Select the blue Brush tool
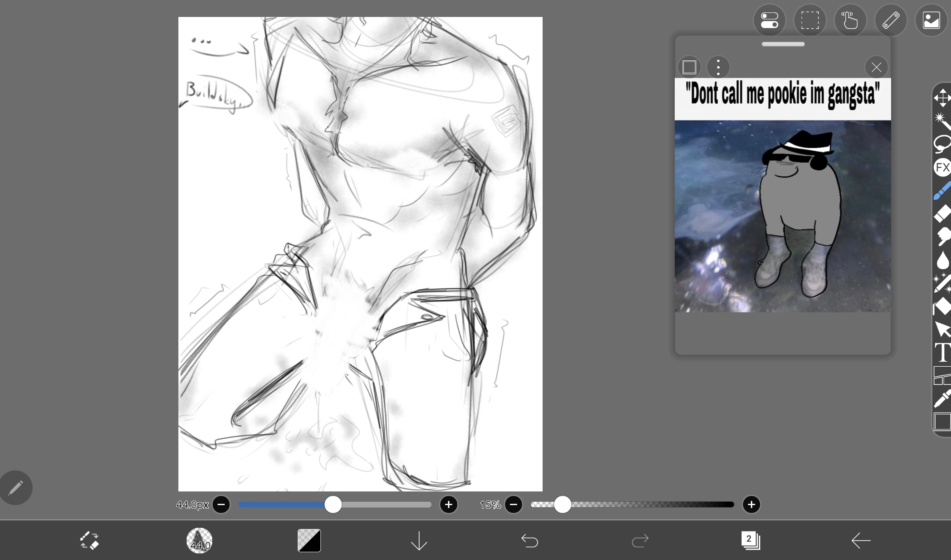Viewport: 951px width, 560px height. click(x=942, y=191)
